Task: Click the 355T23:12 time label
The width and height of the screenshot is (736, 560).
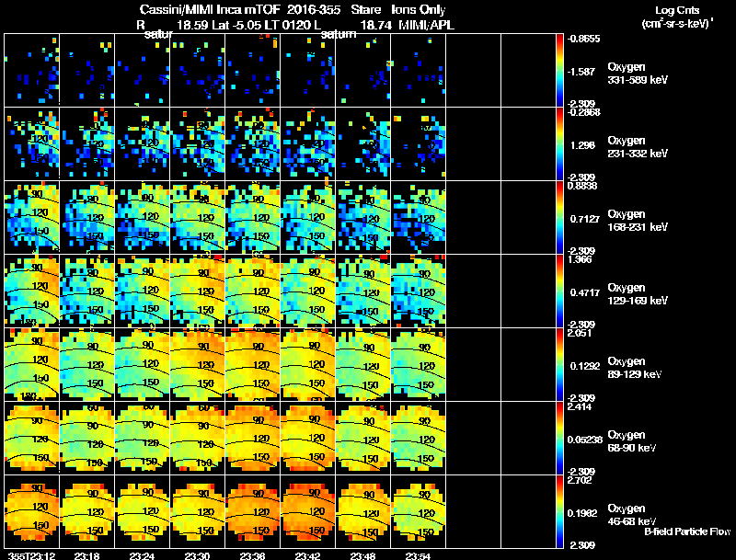Action: point(31,556)
